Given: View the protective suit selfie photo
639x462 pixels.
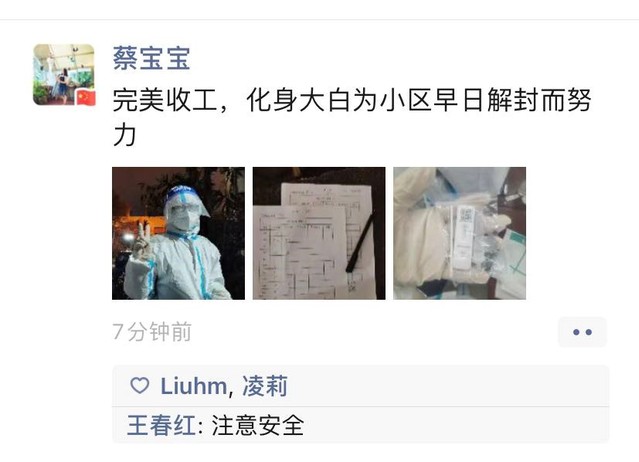Looking at the screenshot, I should pyautogui.click(x=178, y=233).
